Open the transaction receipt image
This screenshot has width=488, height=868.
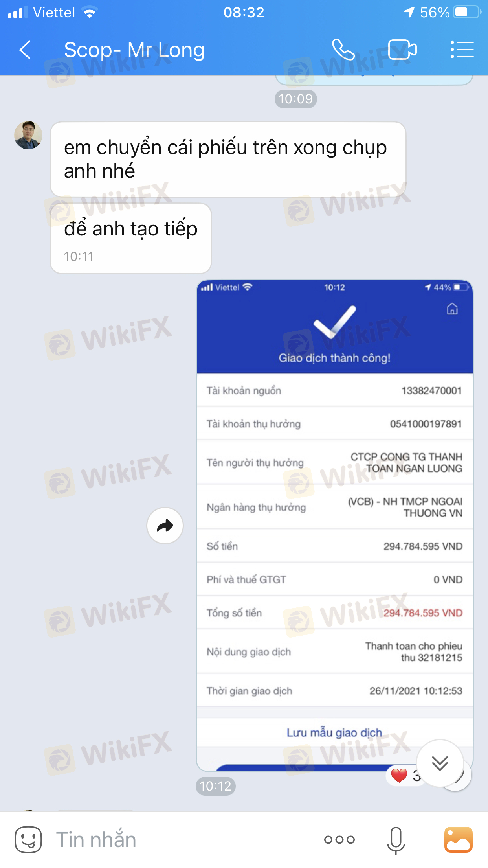coord(335,526)
